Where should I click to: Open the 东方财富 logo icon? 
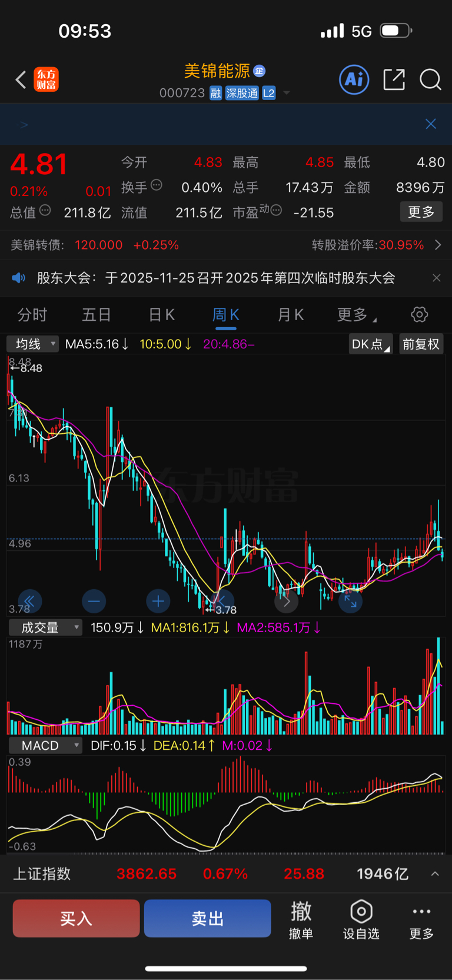point(46,79)
